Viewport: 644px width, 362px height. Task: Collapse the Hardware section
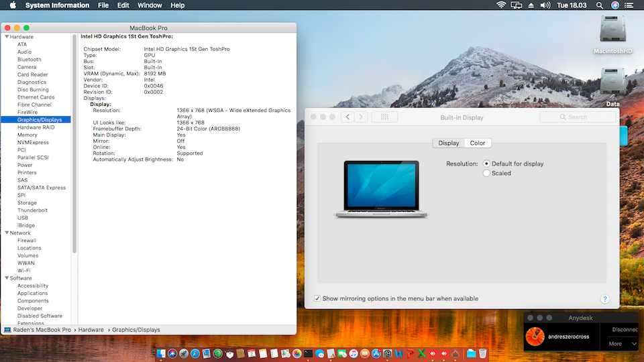(6, 37)
